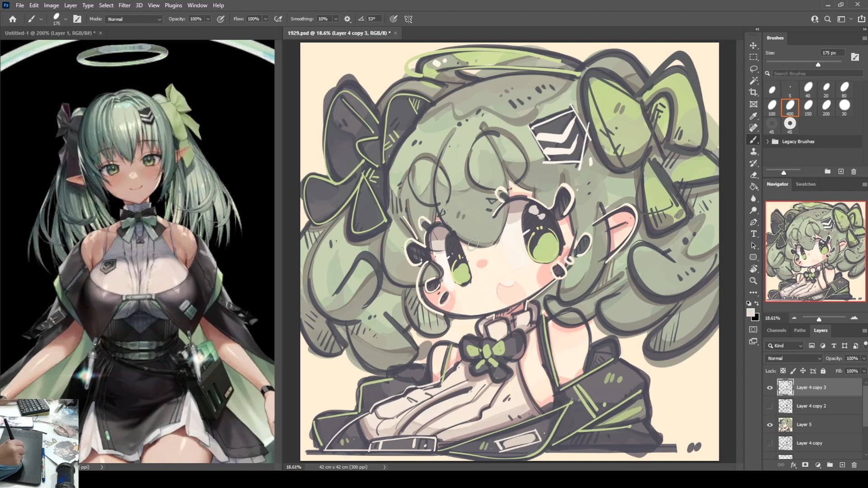Viewport: 868px width, 488px height.
Task: Hide Layer 4 copy 3 visibility
Action: [769, 388]
